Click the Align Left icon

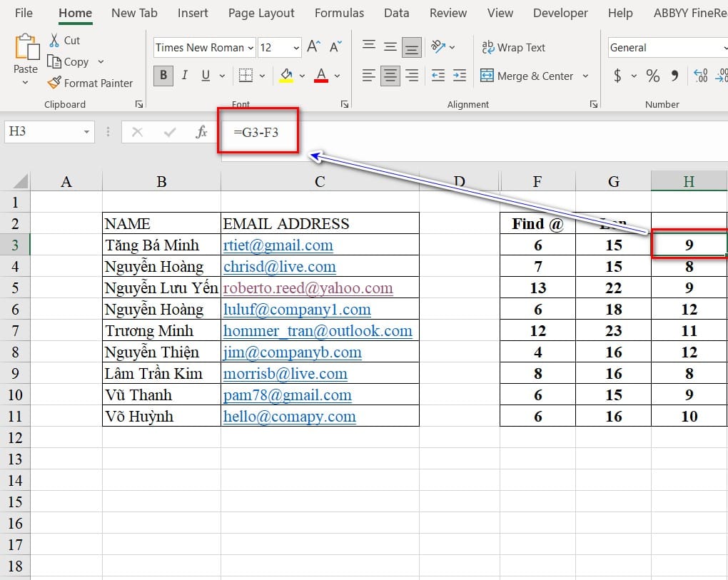(368, 76)
